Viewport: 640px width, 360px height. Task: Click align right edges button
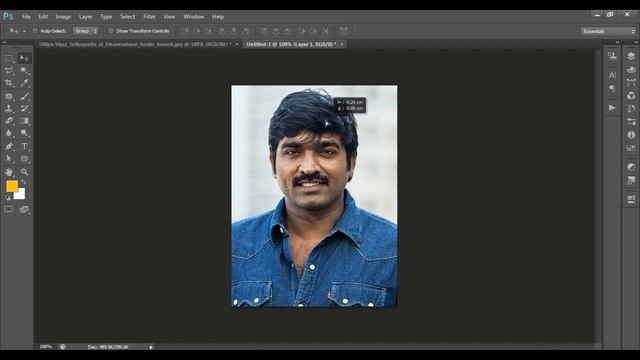[246, 31]
